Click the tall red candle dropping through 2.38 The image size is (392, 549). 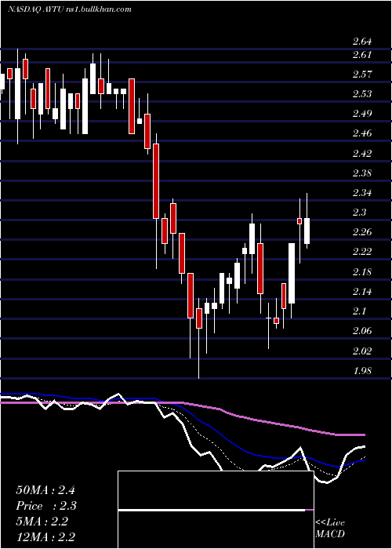156,181
